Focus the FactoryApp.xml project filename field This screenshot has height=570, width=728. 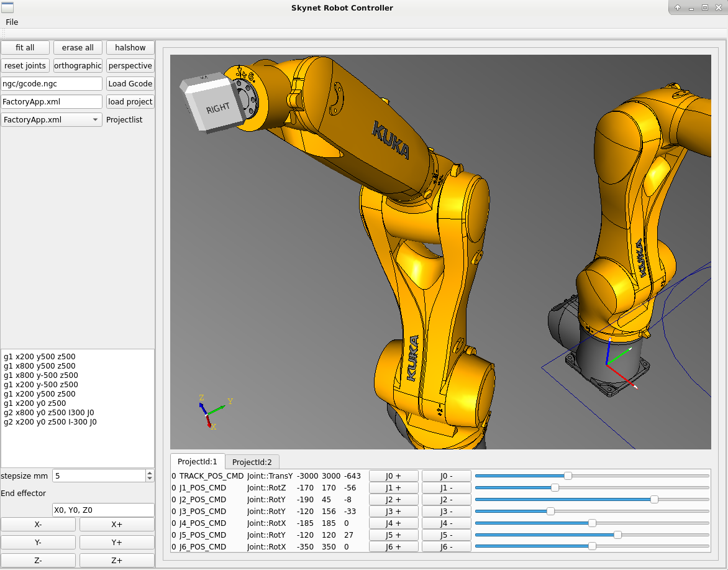52,102
